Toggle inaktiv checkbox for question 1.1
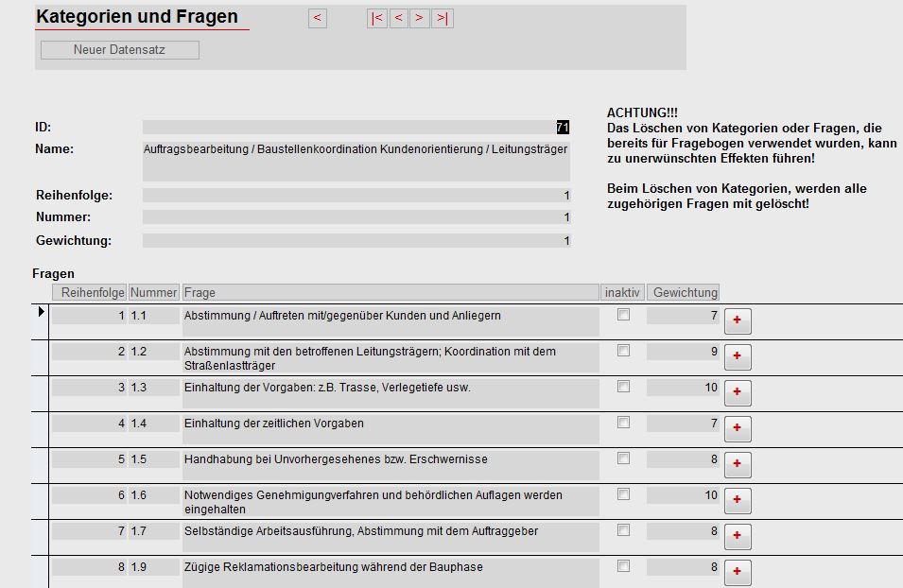This screenshot has height=588, width=903. [x=623, y=315]
